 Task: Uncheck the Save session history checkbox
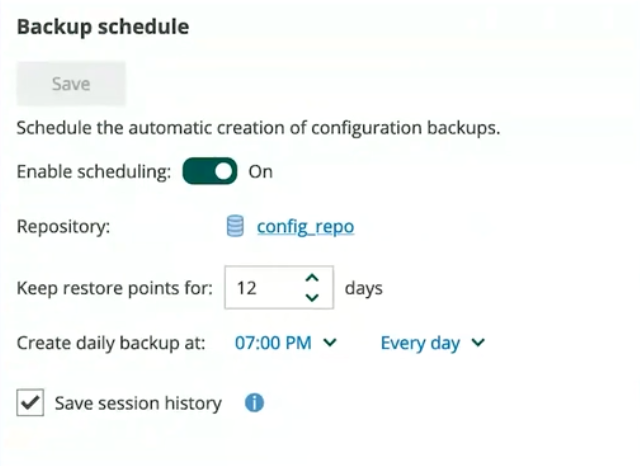click(30, 403)
